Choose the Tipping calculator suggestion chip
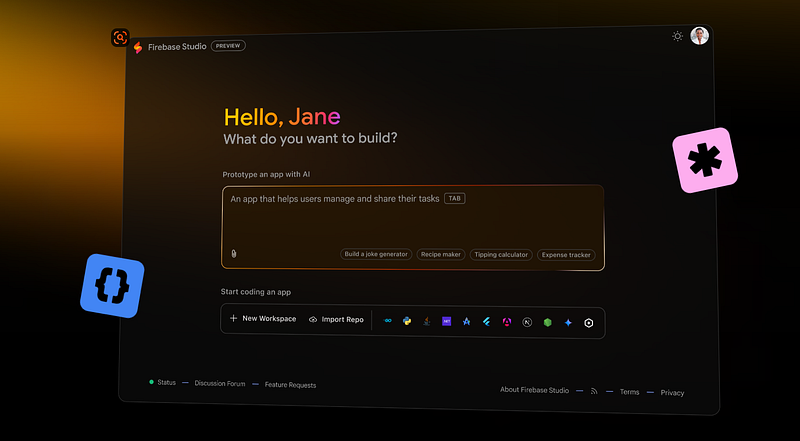 coord(501,255)
